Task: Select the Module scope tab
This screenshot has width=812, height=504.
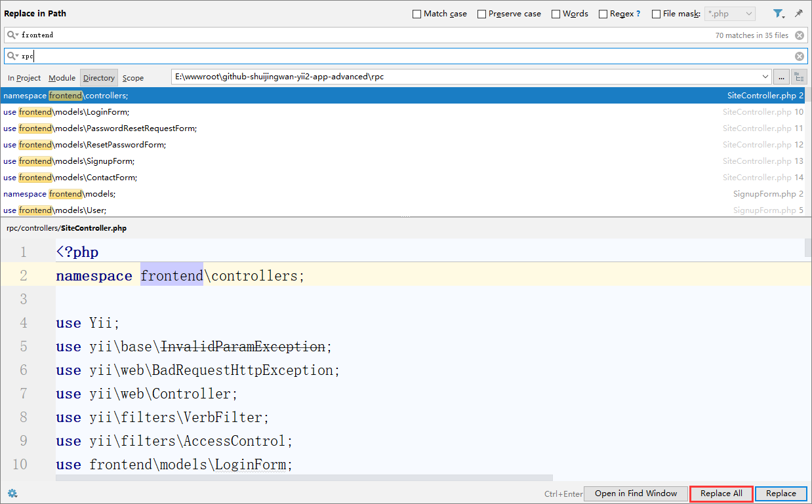Action: [62, 78]
